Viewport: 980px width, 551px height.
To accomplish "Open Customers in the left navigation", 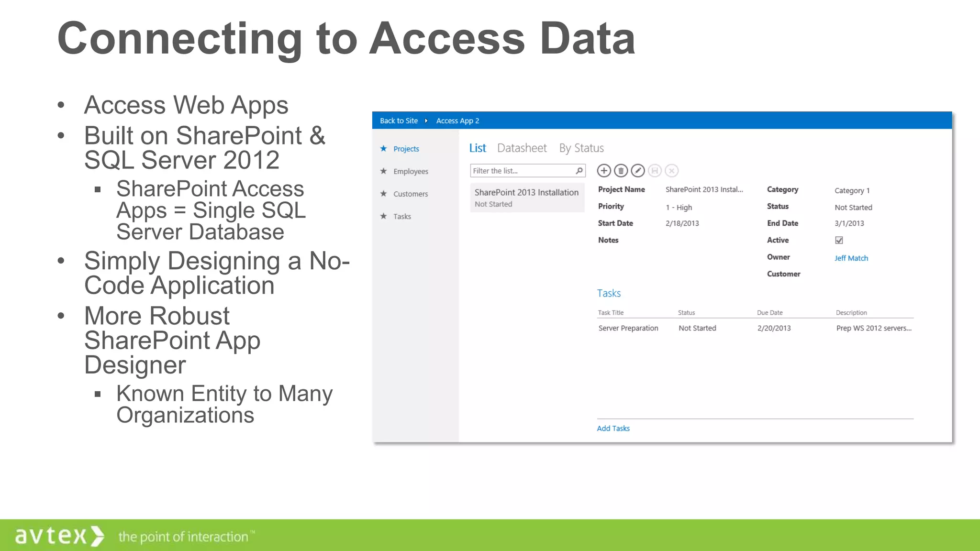I will point(411,194).
